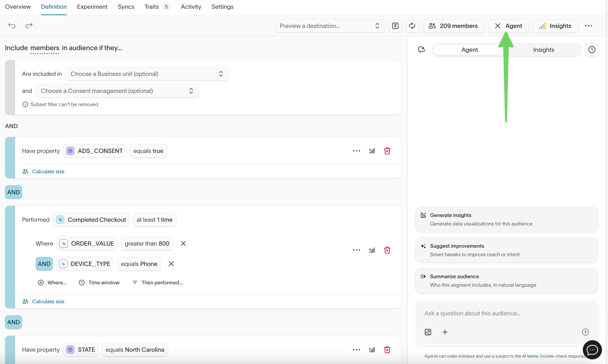Open insights chart icon on ORDER_VALUE row
This screenshot has height=364, width=608.
[x=372, y=250]
